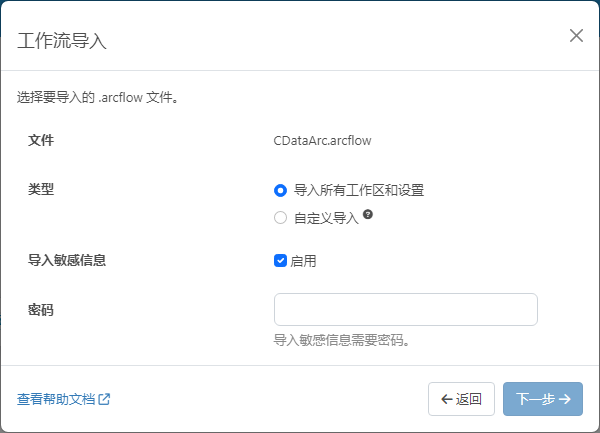This screenshot has width=600, height=433.
Task: Click the 导入所有工作区和设置 label text
Action: pos(365,190)
